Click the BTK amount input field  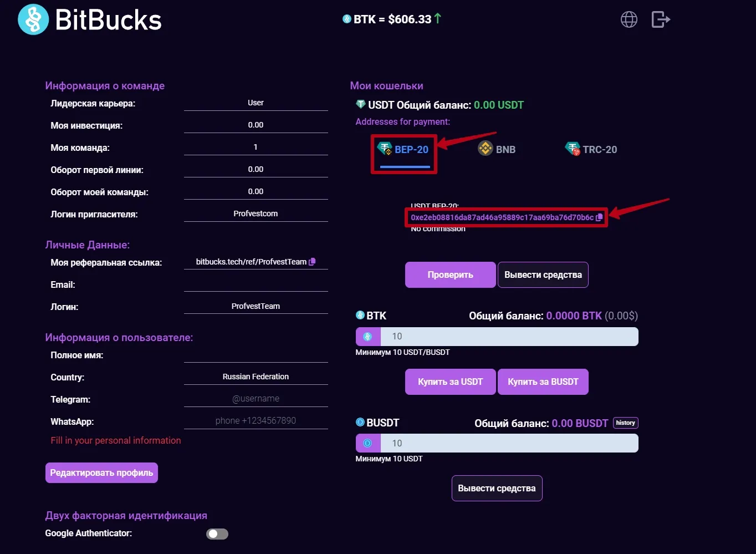point(509,336)
